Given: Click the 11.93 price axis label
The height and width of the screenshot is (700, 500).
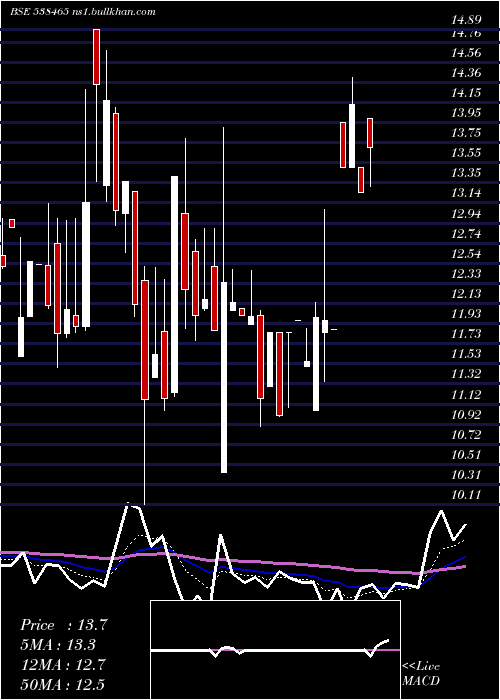Looking at the screenshot, I should (466, 313).
